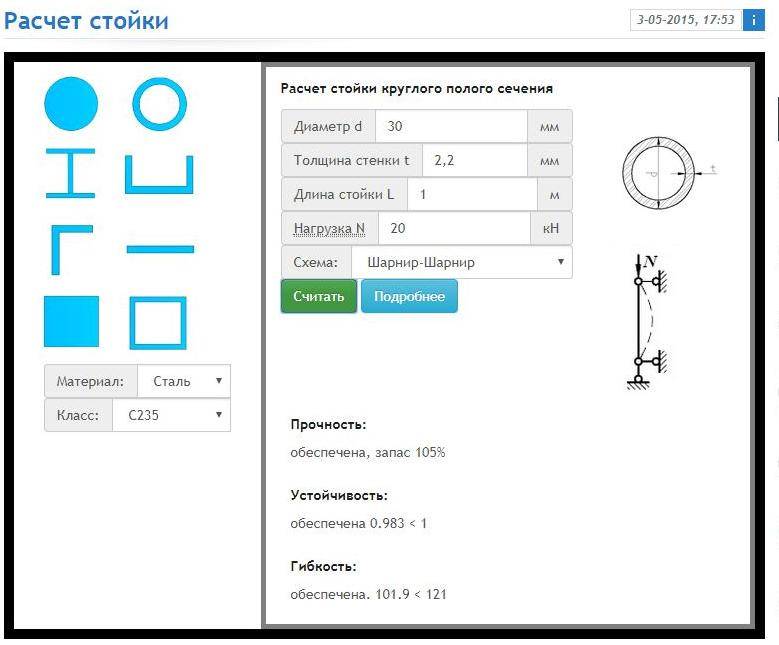Open the blue info icon near date
This screenshot has width=779, height=645.
pos(754,20)
